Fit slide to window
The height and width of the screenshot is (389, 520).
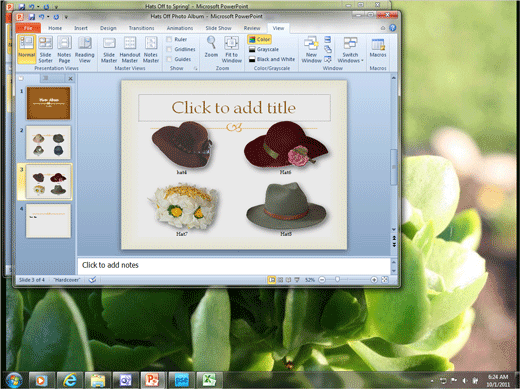tap(232, 50)
